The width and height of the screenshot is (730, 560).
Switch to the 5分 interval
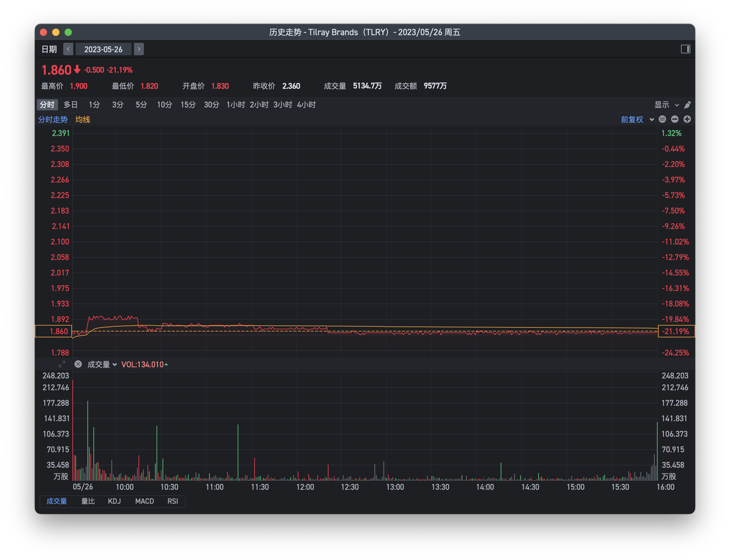point(141,105)
